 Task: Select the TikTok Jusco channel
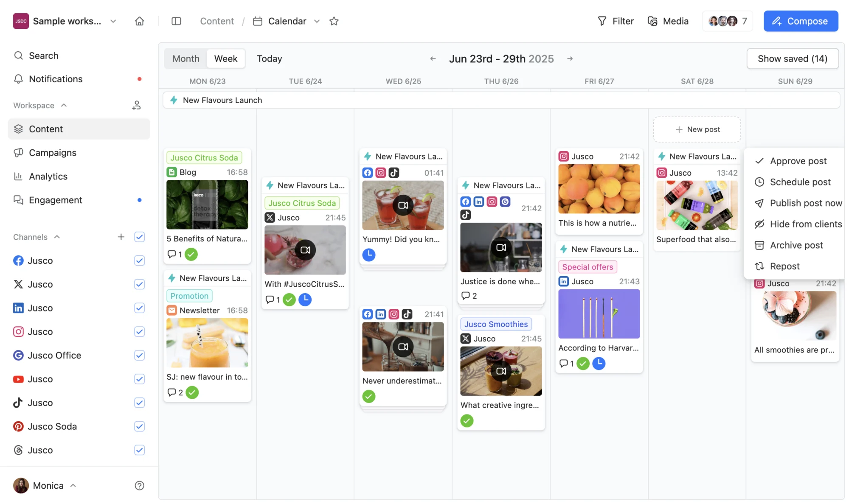click(33, 403)
